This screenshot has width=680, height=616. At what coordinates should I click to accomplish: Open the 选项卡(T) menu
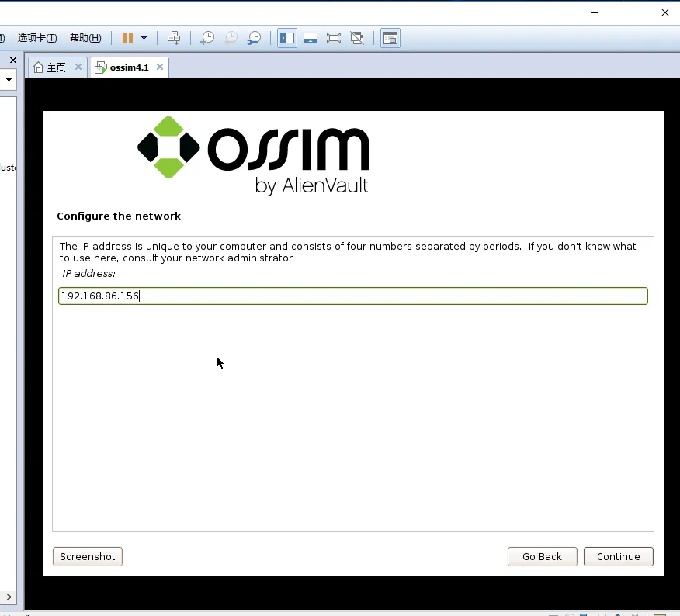37,38
